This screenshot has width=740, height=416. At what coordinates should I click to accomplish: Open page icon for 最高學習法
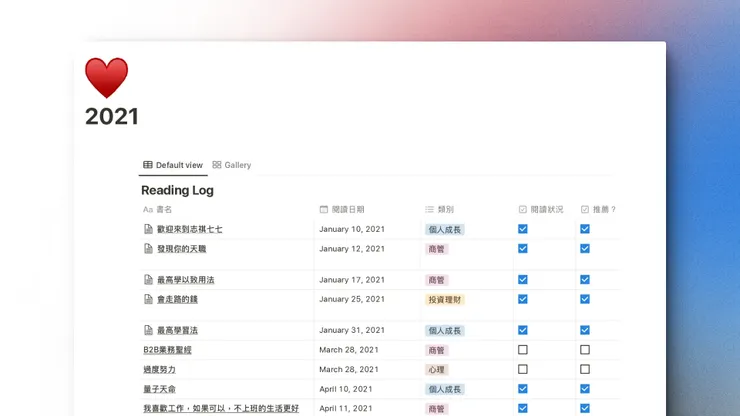pyautogui.click(x=148, y=330)
